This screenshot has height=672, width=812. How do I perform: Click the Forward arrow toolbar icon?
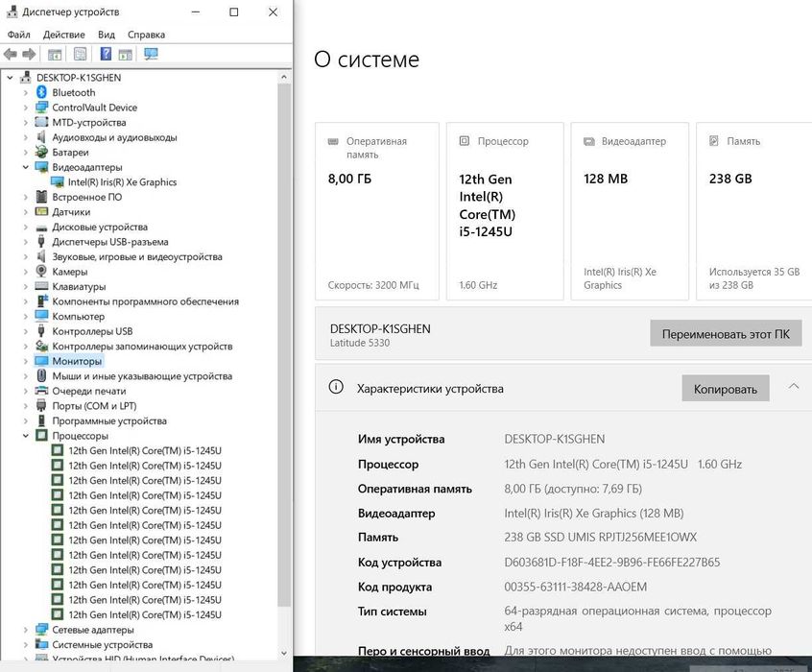click(x=29, y=54)
